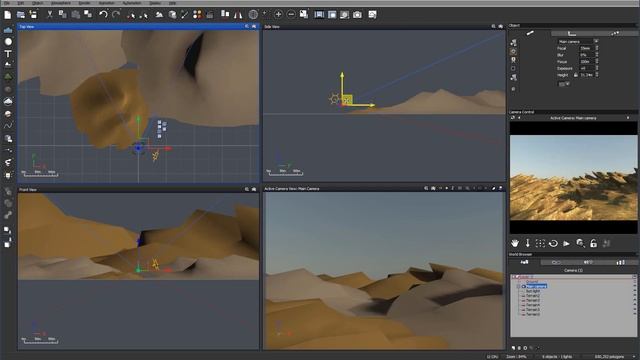Click the hand pan icon in Camera Control
640x360 pixels.
515,243
